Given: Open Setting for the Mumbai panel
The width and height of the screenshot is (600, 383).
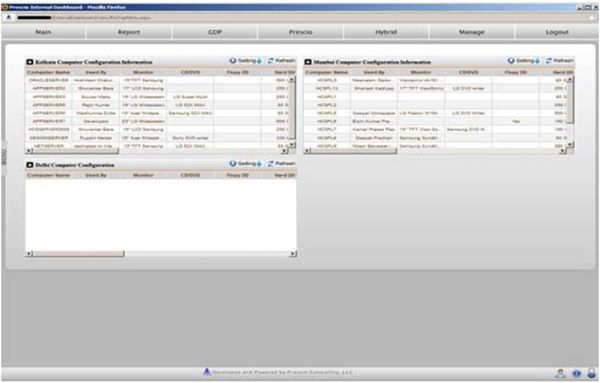Looking at the screenshot, I should pos(524,61).
